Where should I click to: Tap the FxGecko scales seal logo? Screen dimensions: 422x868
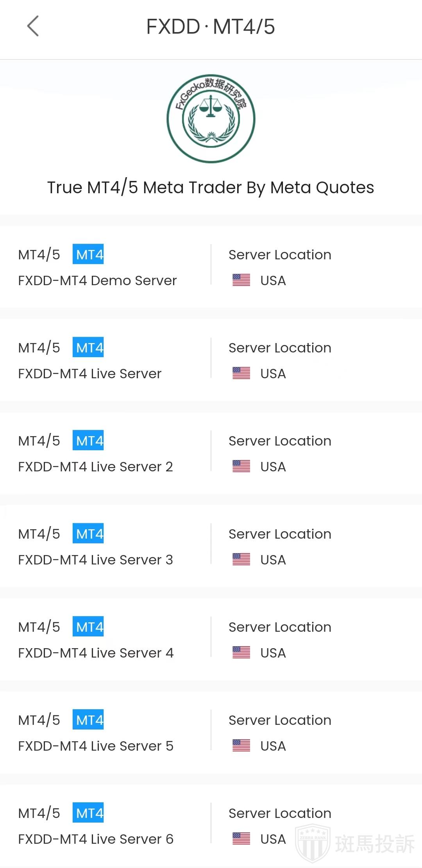click(x=211, y=119)
